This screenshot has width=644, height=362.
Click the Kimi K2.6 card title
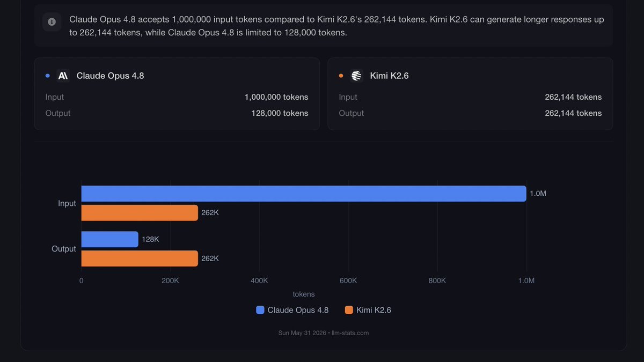click(x=389, y=76)
